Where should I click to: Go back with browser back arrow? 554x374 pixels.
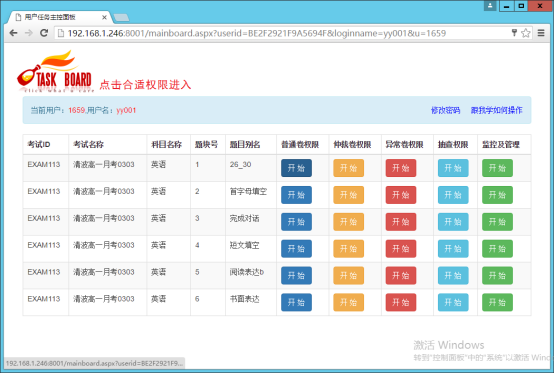point(13,33)
